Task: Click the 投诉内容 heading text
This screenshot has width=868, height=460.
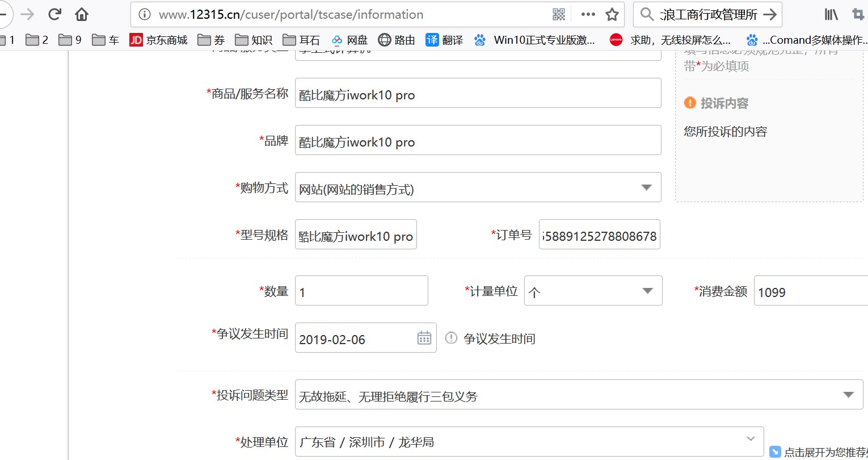Action: tap(724, 103)
